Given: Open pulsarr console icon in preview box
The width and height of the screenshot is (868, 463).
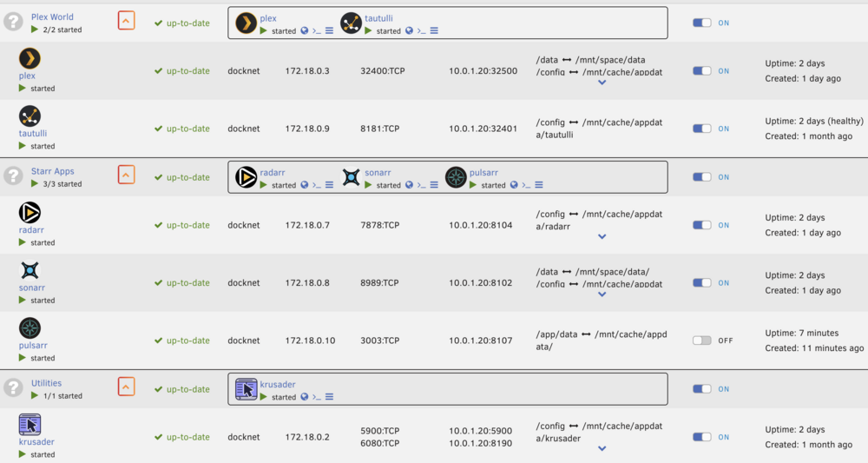Looking at the screenshot, I should tap(527, 185).
